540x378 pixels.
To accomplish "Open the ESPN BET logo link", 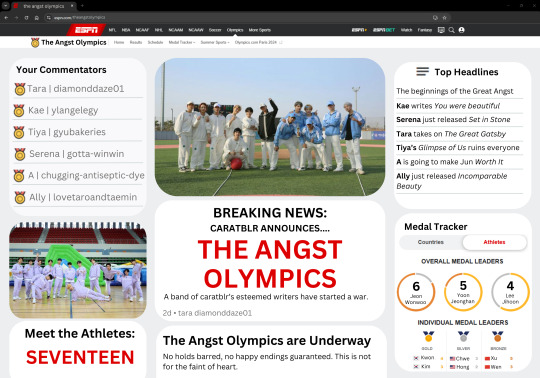I will 384,30.
